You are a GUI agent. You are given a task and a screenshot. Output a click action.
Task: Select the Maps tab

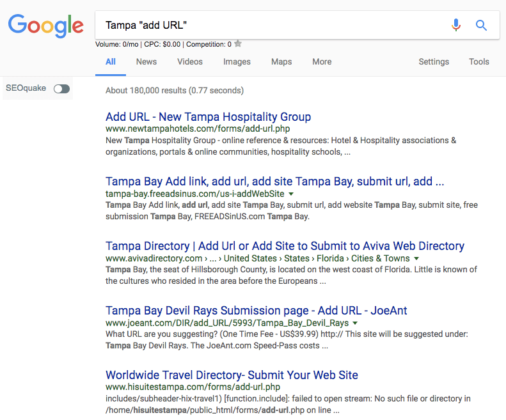[281, 62]
